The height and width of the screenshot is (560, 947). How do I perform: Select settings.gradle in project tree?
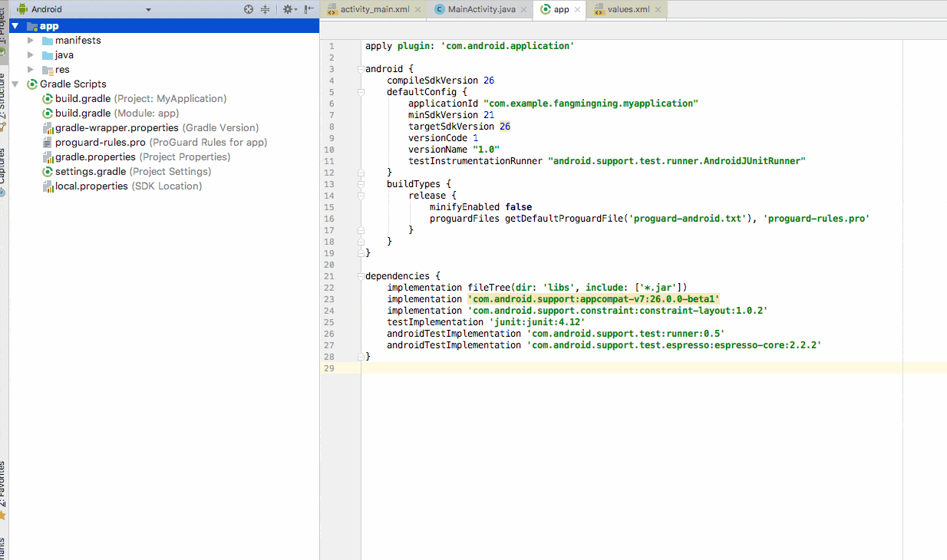[x=90, y=172]
